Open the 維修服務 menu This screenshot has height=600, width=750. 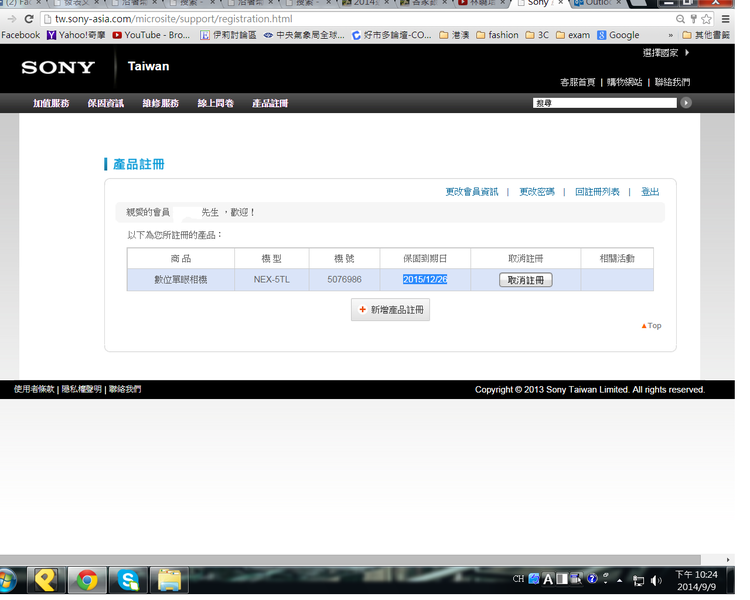(161, 103)
